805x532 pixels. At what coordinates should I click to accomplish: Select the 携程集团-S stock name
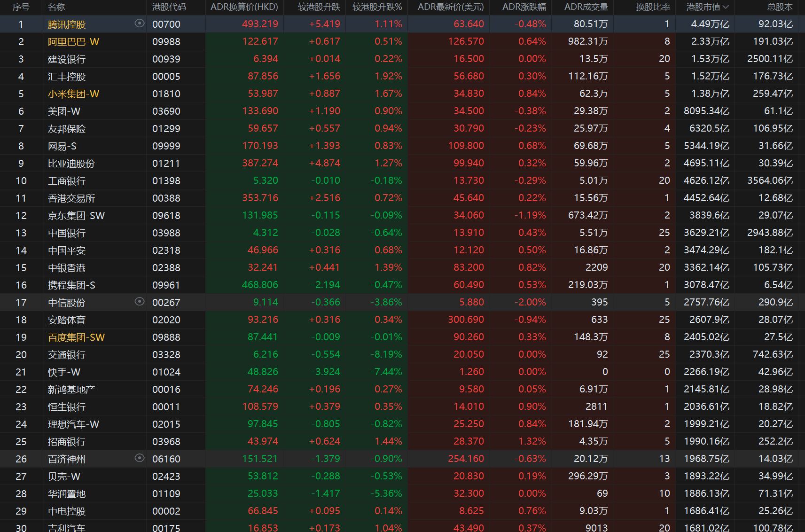(x=72, y=285)
